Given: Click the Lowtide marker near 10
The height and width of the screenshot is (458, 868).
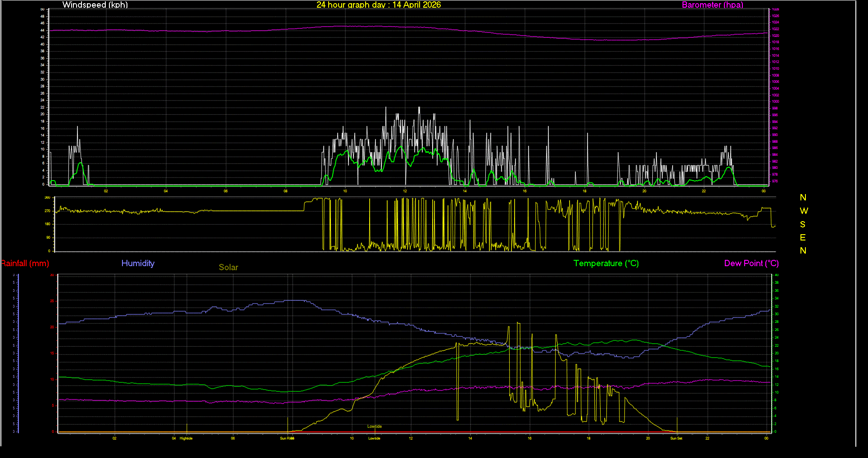Looking at the screenshot, I should [x=374, y=438].
